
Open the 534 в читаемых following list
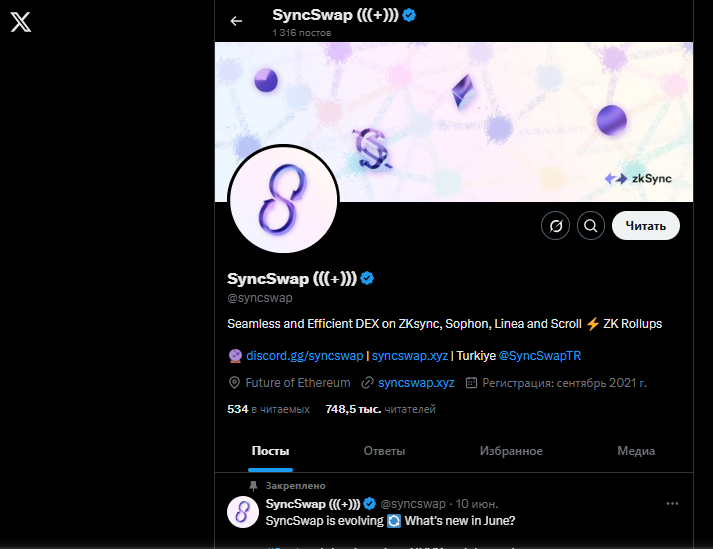click(x=268, y=409)
